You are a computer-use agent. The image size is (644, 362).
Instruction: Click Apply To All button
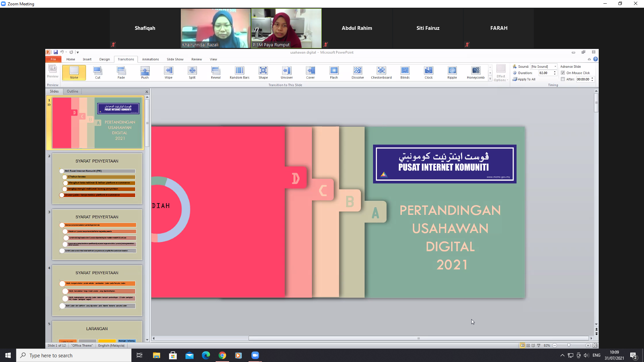524,79
